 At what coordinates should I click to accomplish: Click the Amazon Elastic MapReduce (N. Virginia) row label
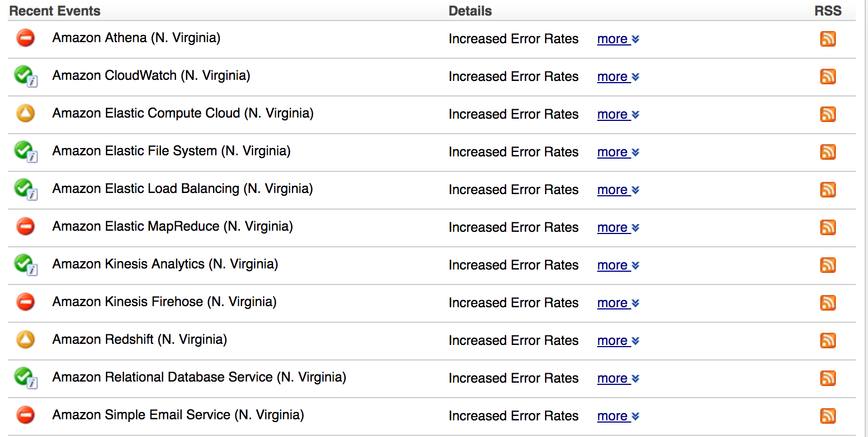172,227
